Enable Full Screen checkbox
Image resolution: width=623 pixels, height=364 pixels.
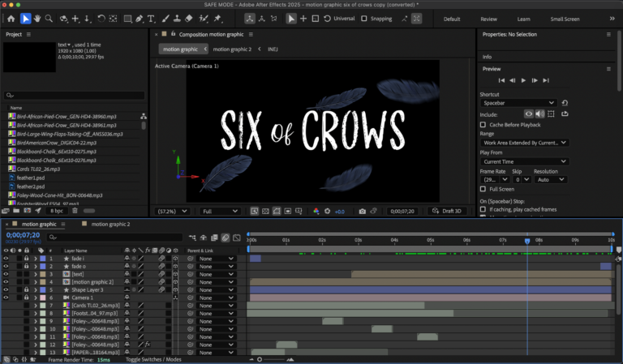click(483, 189)
